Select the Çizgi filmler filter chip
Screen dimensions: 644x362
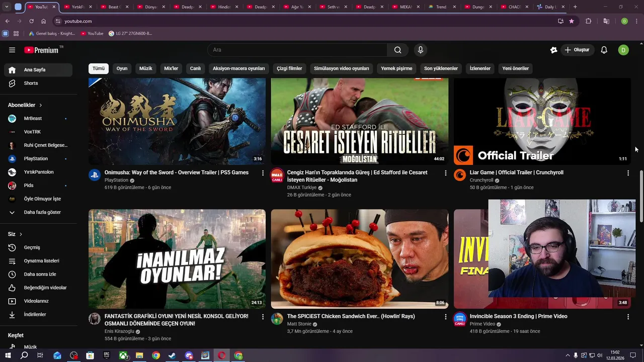(x=289, y=68)
